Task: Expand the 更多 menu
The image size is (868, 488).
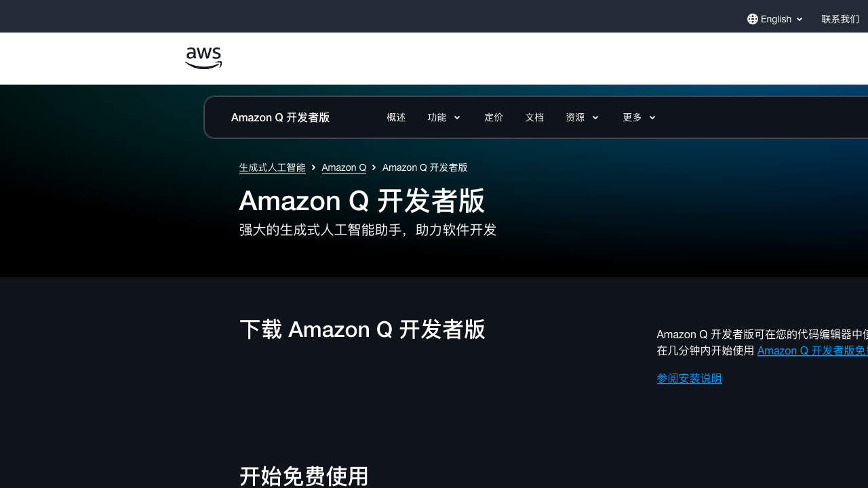Action: [x=639, y=117]
